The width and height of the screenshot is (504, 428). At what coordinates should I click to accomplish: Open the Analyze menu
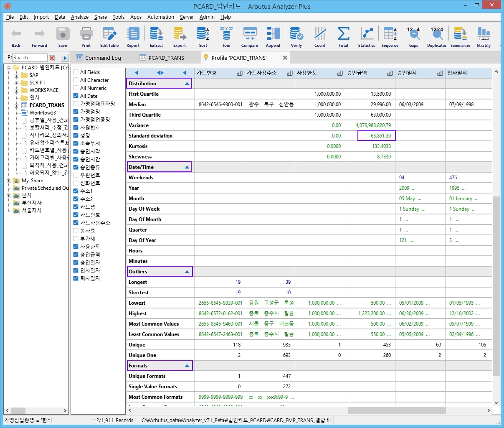(80, 17)
